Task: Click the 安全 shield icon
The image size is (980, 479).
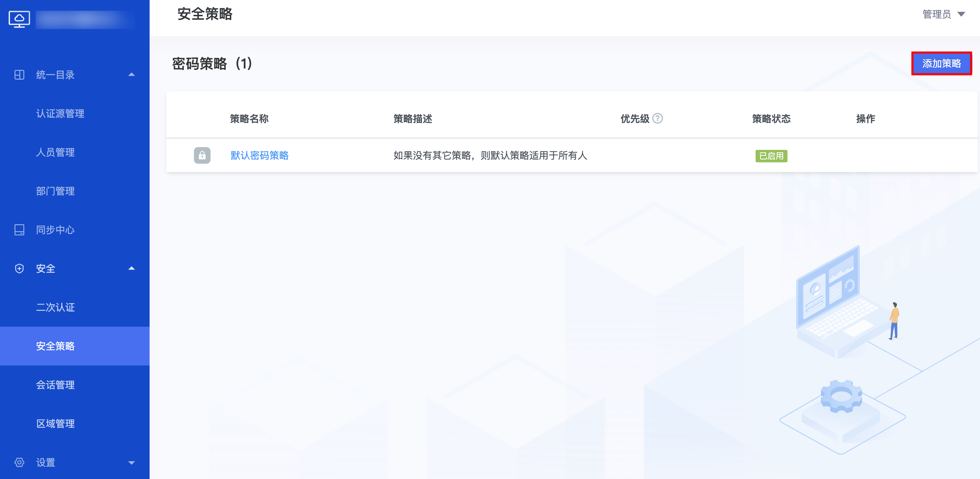Action: coord(19,268)
